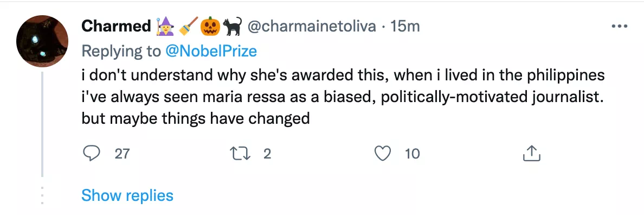Click the black cat emoji beside name
The width and height of the screenshot is (644, 215).
[x=232, y=26]
